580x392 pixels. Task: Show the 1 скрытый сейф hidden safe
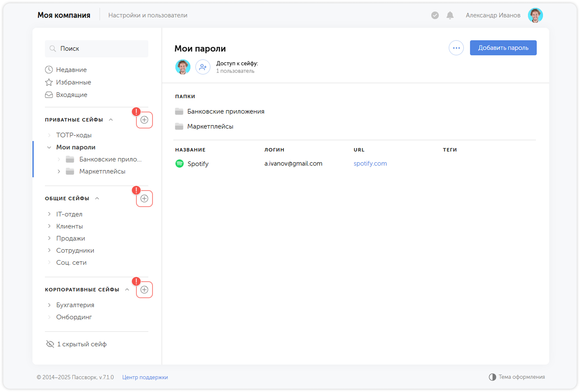(76, 344)
